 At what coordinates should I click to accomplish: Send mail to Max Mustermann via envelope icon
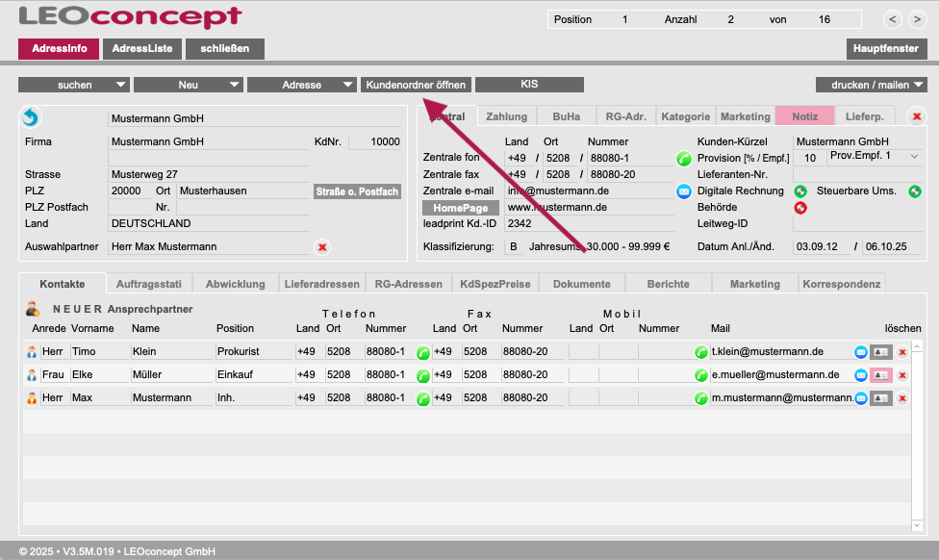pyautogui.click(x=861, y=397)
